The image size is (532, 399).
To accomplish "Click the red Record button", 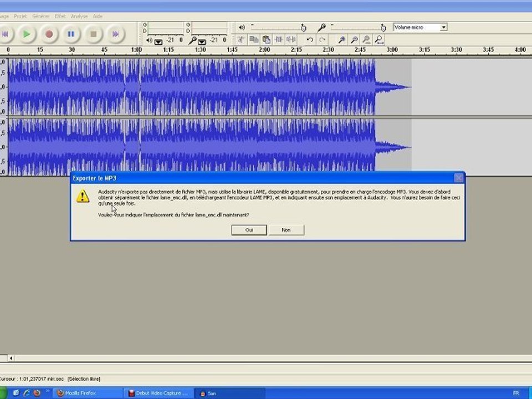I will click(x=49, y=34).
